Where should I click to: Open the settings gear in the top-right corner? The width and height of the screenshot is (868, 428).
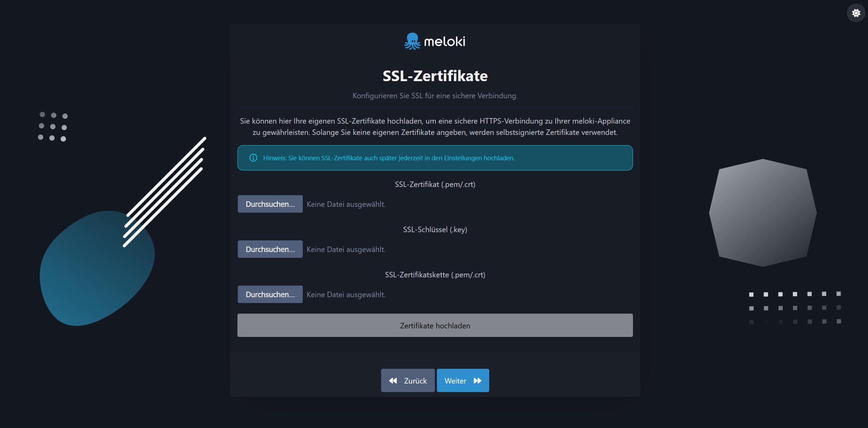[x=856, y=13]
